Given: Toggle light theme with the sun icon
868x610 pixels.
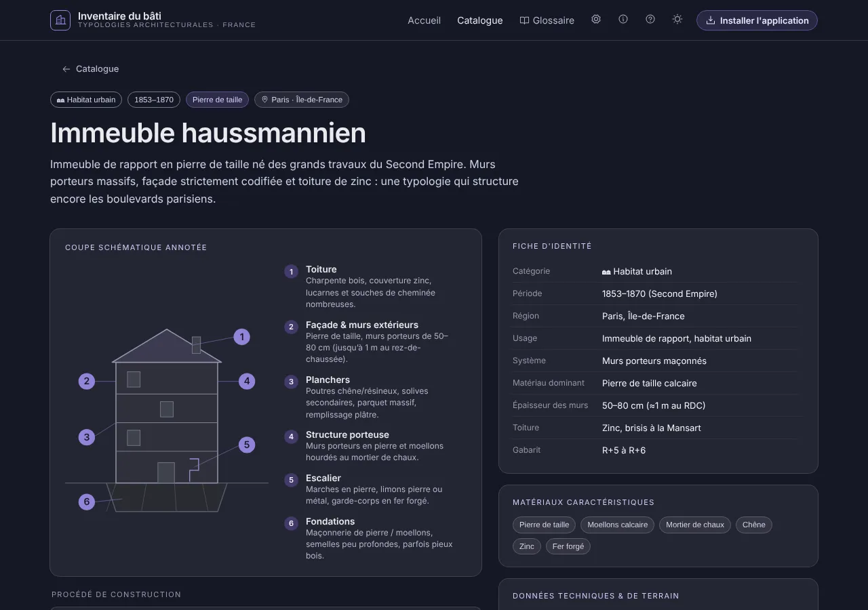Looking at the screenshot, I should point(677,20).
